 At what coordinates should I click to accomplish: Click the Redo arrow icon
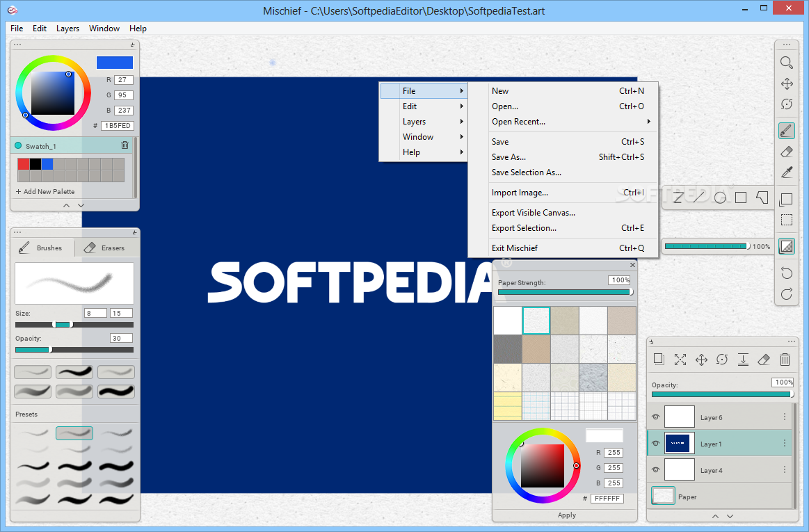786,294
